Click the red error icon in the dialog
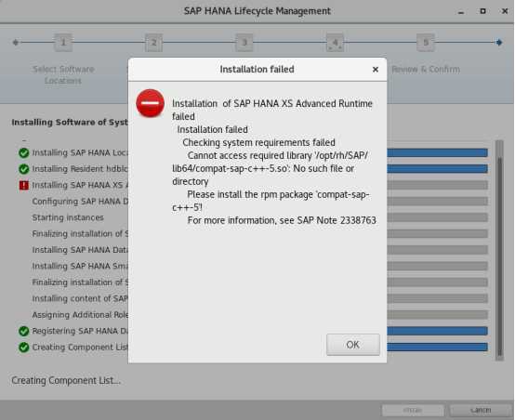515x420 pixels. [150, 103]
